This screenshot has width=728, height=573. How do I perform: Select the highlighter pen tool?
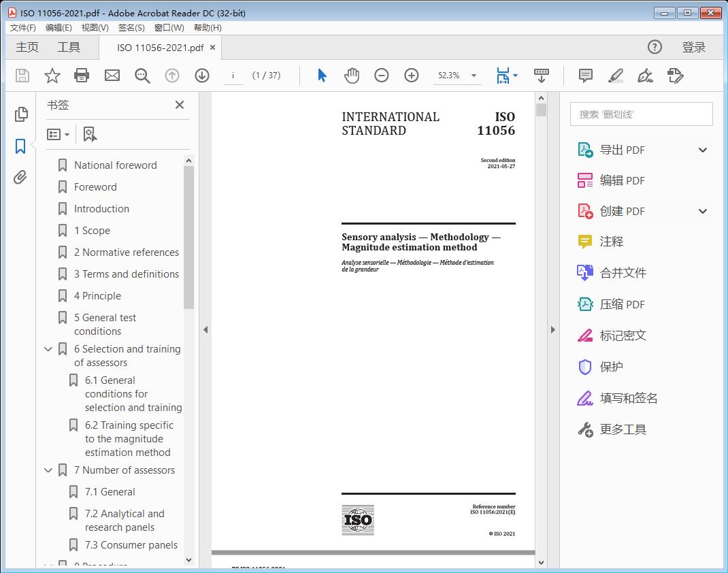(615, 76)
